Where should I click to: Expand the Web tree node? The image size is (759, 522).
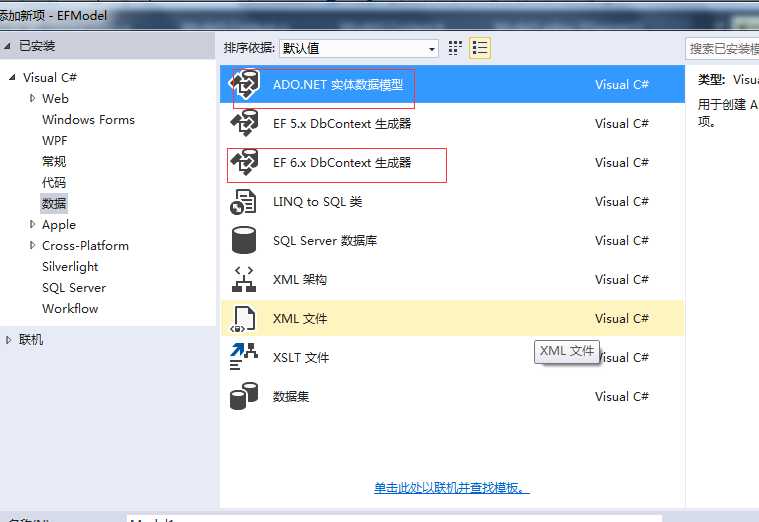pyautogui.click(x=32, y=98)
